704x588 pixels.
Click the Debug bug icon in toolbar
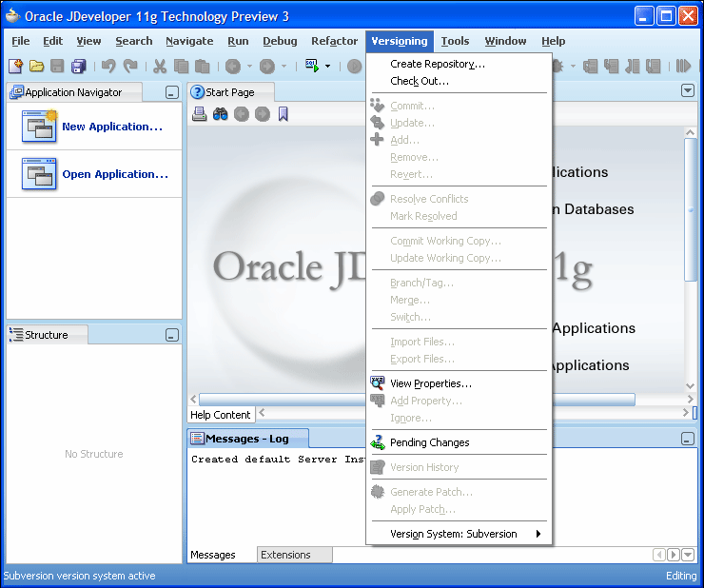point(557,67)
